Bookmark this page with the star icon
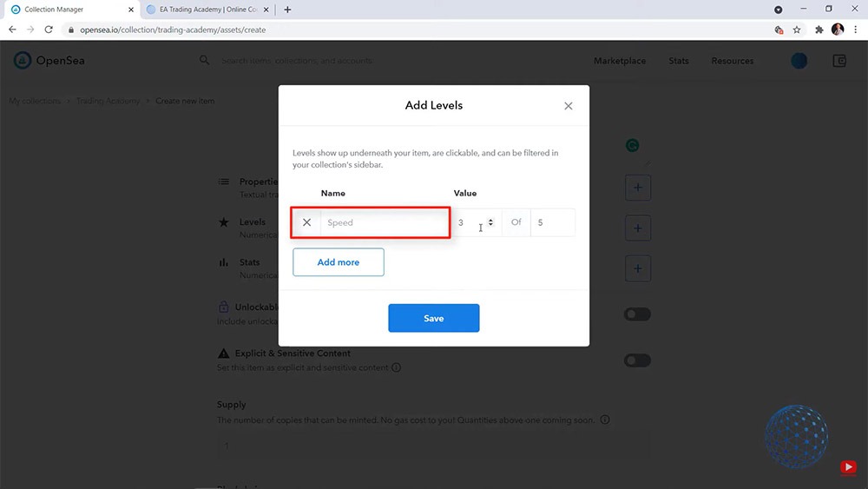This screenshot has height=489, width=868. pyautogui.click(x=797, y=30)
